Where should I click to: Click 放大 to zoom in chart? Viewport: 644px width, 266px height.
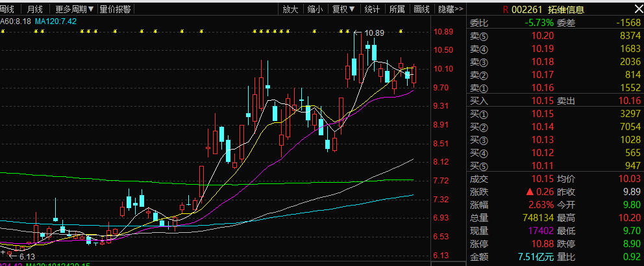point(290,9)
